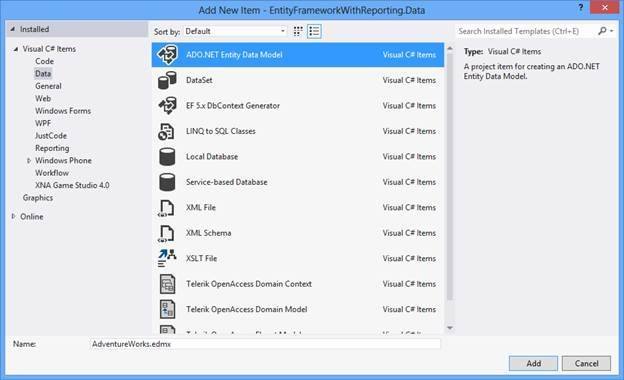Open the help question mark button
Viewport: 624px width, 380px height.
point(581,7)
